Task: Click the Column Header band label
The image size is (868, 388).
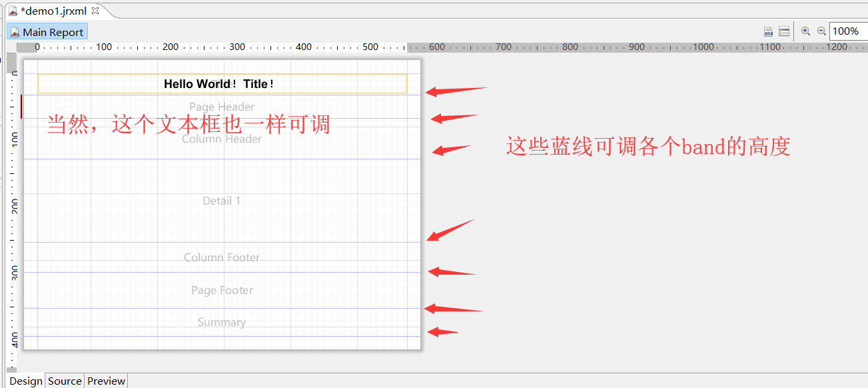Action: point(221,139)
